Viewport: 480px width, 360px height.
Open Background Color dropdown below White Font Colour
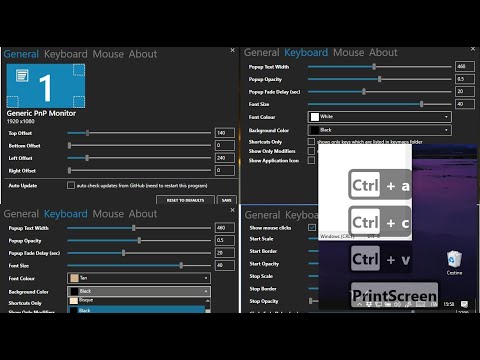380,130
